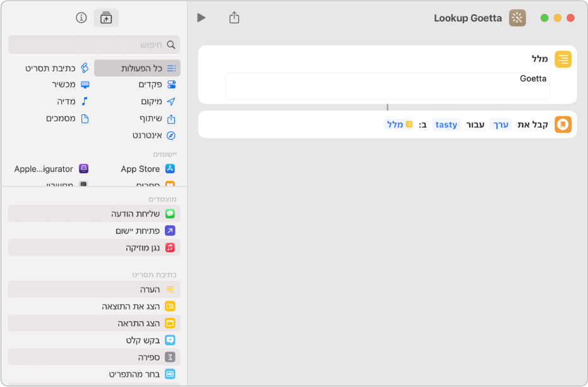Click the yellow window button
The image size is (588, 387).
pos(558,18)
